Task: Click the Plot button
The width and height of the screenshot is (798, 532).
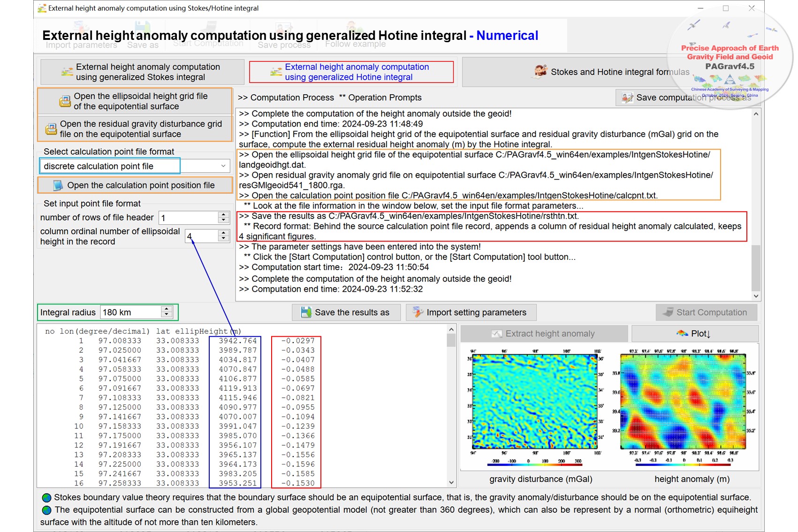Action: (x=694, y=334)
